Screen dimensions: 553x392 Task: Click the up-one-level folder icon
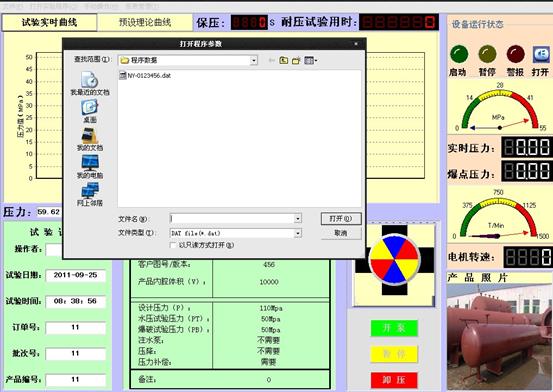click(x=284, y=60)
